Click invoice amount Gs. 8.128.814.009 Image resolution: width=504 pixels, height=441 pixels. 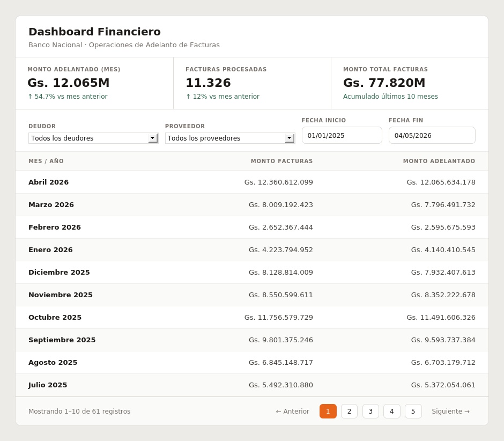click(280, 272)
